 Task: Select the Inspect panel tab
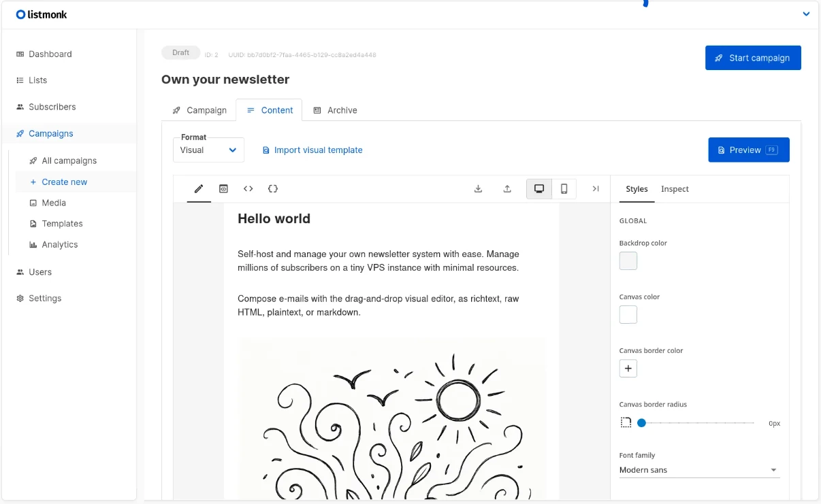point(675,189)
